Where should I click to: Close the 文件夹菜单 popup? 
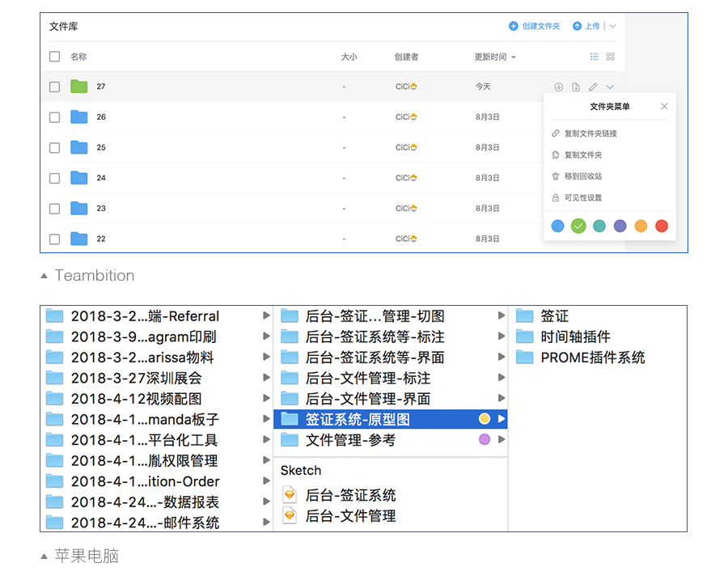664,106
